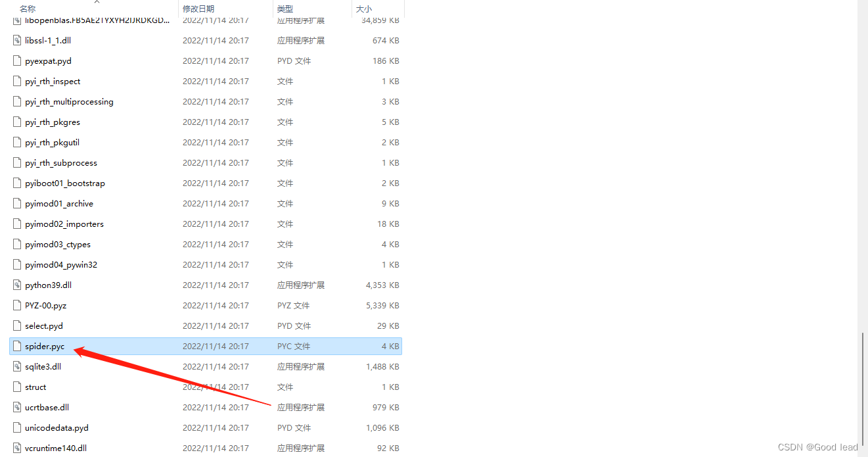The height and width of the screenshot is (457, 868).
Task: Click the gear icon beside libssl-1_1.dll
Action: click(x=16, y=40)
